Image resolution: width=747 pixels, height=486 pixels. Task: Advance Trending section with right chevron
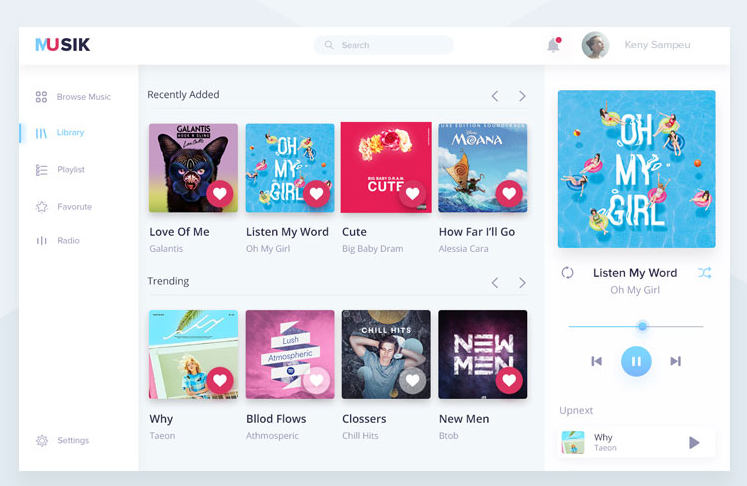pyautogui.click(x=522, y=283)
